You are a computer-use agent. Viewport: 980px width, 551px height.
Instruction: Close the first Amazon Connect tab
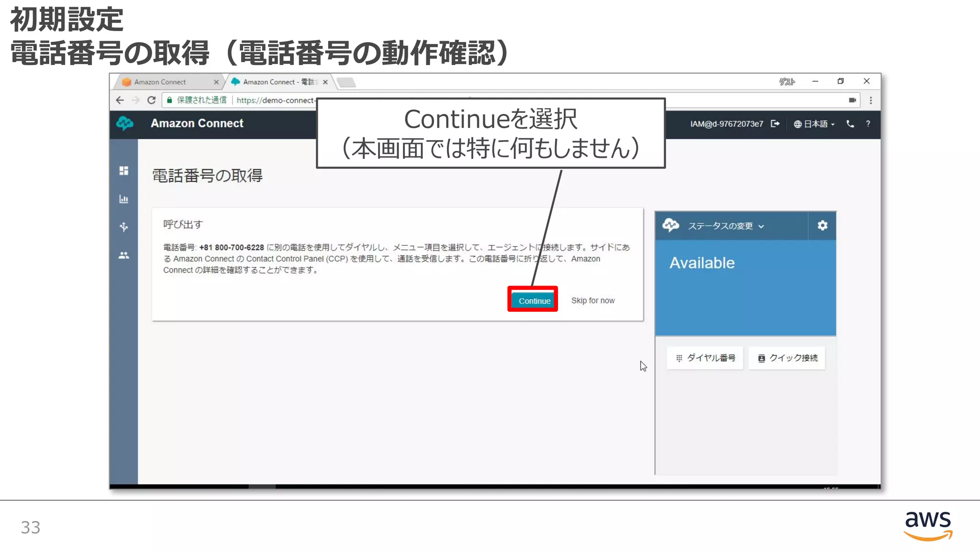(x=216, y=82)
